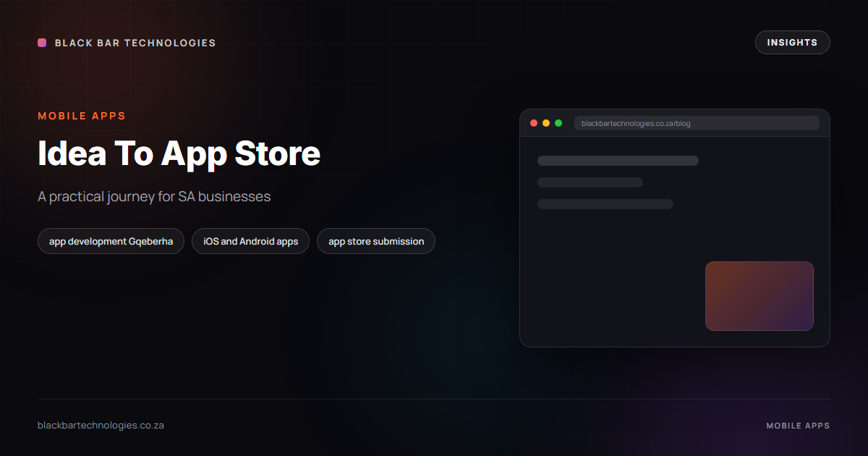This screenshot has height=456, width=868.
Task: Open the blackbartechnologies.co.za footer link
Action: point(101,425)
